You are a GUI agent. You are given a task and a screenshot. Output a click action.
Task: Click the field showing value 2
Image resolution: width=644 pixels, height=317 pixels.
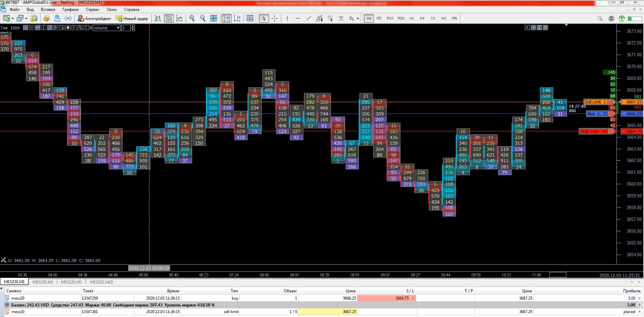pos(126,28)
